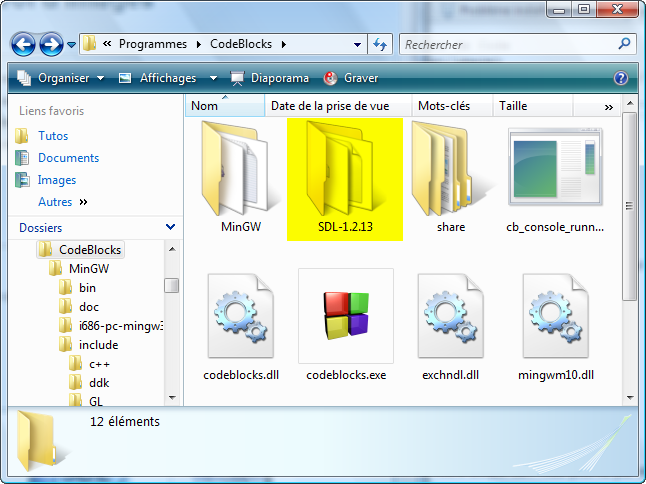Screen dimensions: 646x484
Task: Click the file list scrollbar thumb
Action: pos(629,206)
